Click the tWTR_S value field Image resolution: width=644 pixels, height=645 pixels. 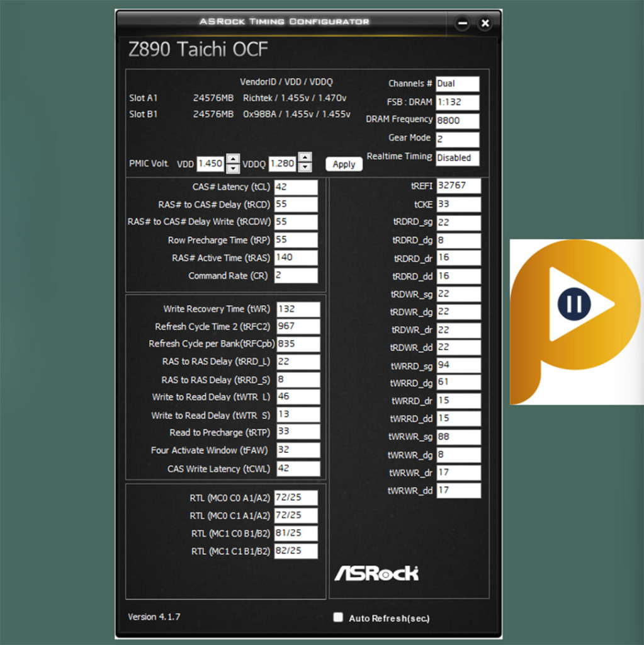click(298, 414)
